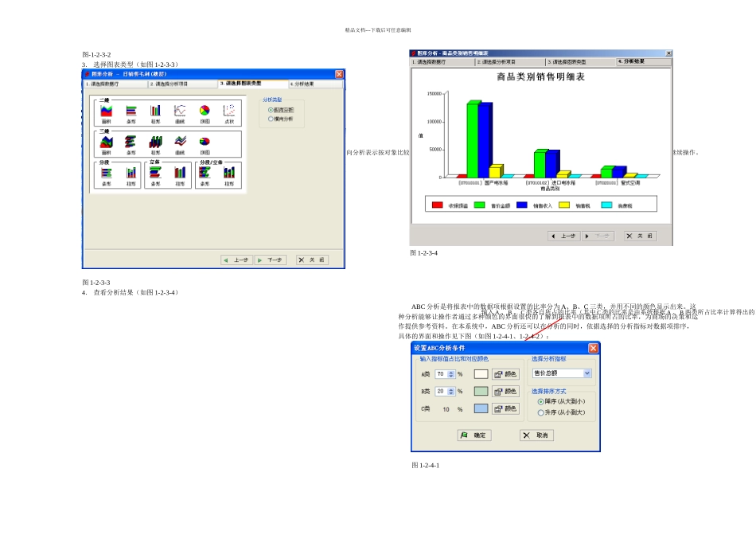Open step 1 tab in chart type wizard
756x535 pixels.
tap(115, 84)
